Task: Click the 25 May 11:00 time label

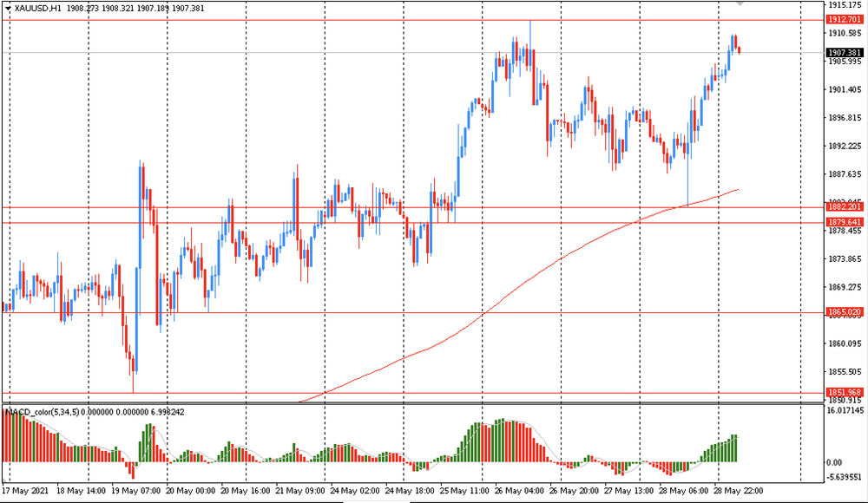Action: click(x=464, y=491)
